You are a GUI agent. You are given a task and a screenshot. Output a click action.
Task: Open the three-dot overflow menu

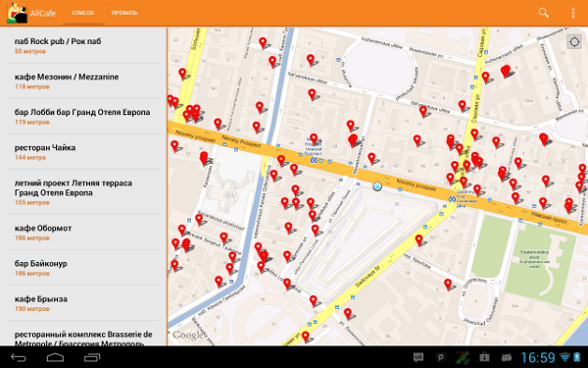pos(572,13)
